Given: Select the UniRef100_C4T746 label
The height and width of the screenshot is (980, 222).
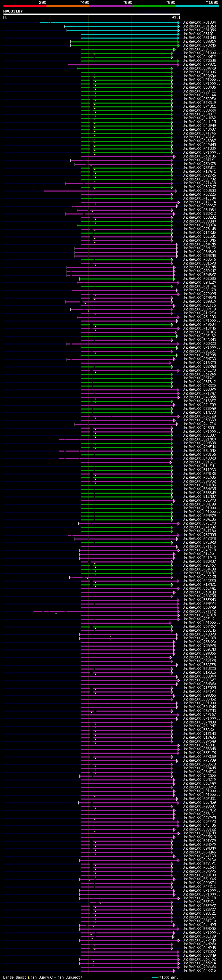Looking at the screenshot, I should [199, 133].
